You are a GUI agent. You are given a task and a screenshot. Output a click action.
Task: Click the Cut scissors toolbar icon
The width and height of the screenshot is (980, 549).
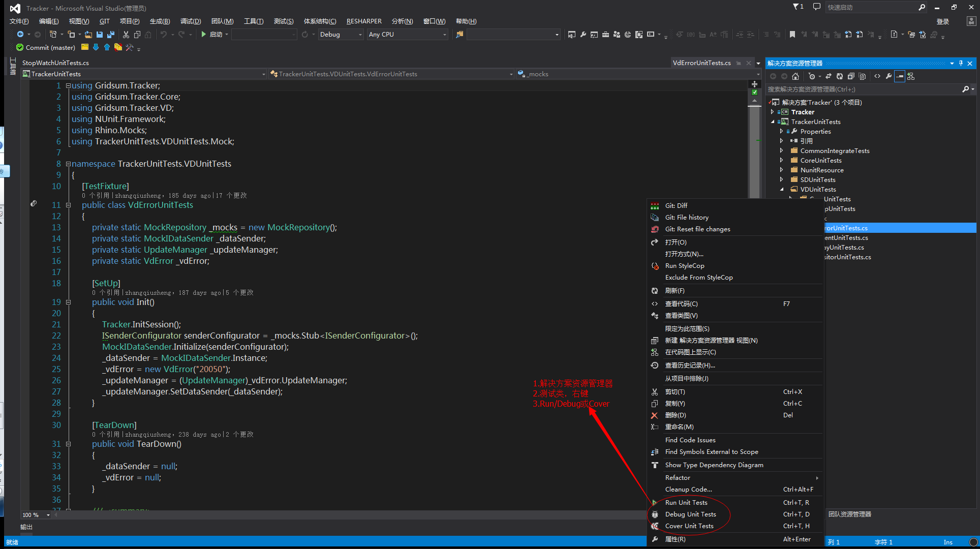pos(126,35)
